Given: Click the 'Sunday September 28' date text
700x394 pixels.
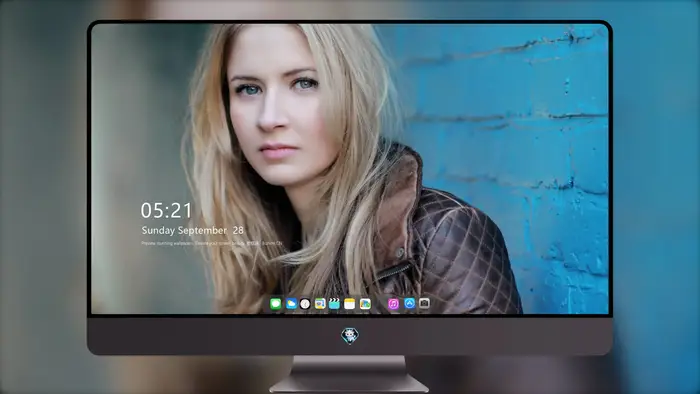Looking at the screenshot, I should 192,230.
